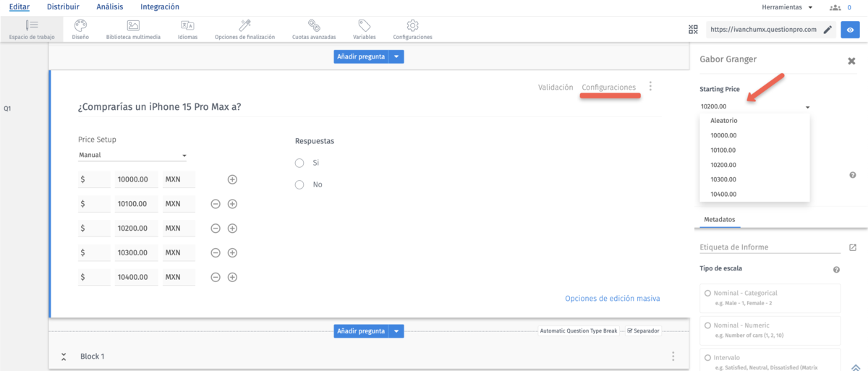Select the Intervalo scale type
The width and height of the screenshot is (868, 371).
[707, 357]
